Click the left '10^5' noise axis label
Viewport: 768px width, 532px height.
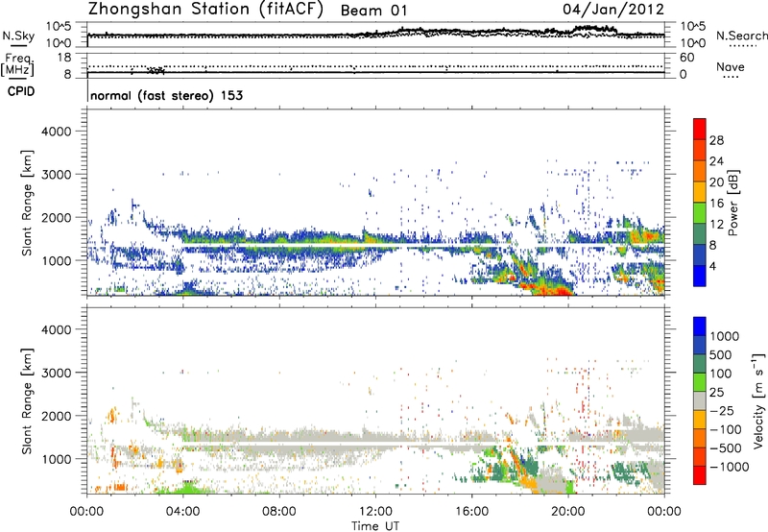[59, 27]
